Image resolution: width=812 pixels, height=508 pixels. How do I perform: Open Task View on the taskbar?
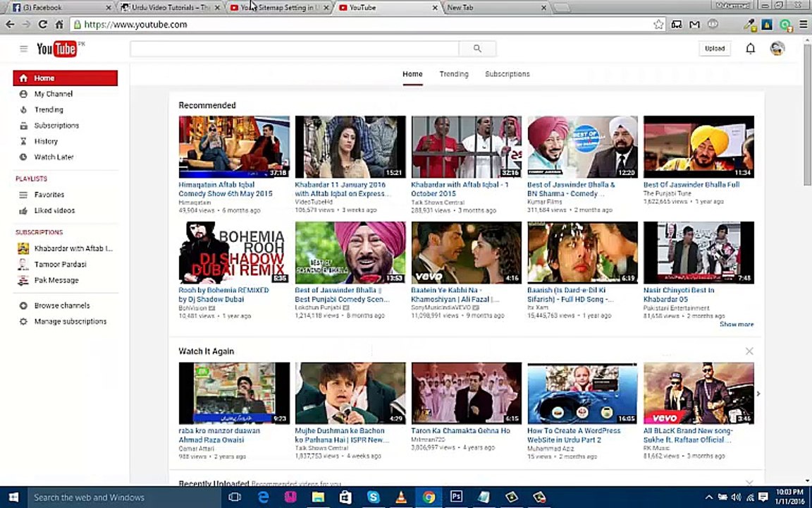tap(235, 497)
